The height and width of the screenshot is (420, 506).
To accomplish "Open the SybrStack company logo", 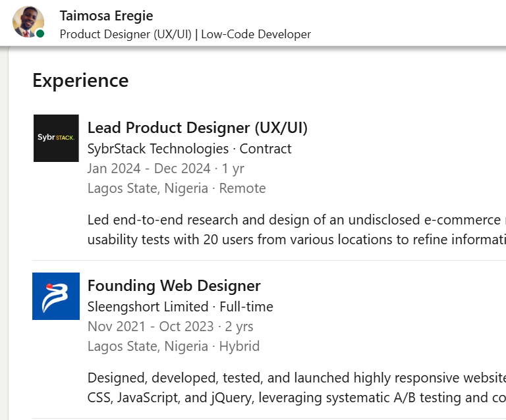I will tap(56, 138).
